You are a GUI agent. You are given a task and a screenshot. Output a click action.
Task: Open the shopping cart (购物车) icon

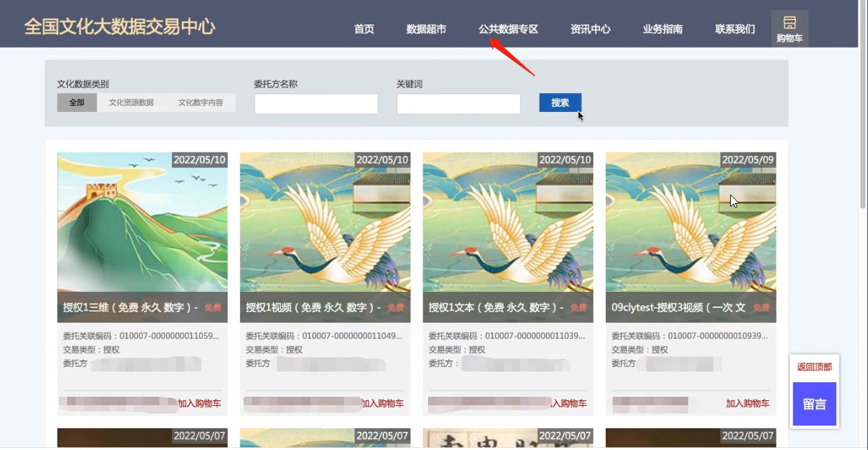[x=789, y=29]
